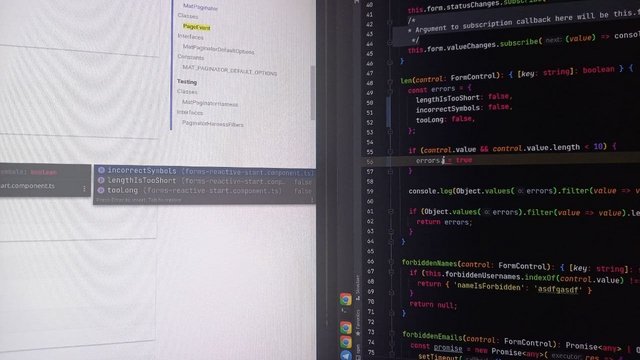Image resolution: width=640 pixels, height=360 pixels.
Task: Select incorrectSymbols autocomplete suggestion
Action: point(204,171)
